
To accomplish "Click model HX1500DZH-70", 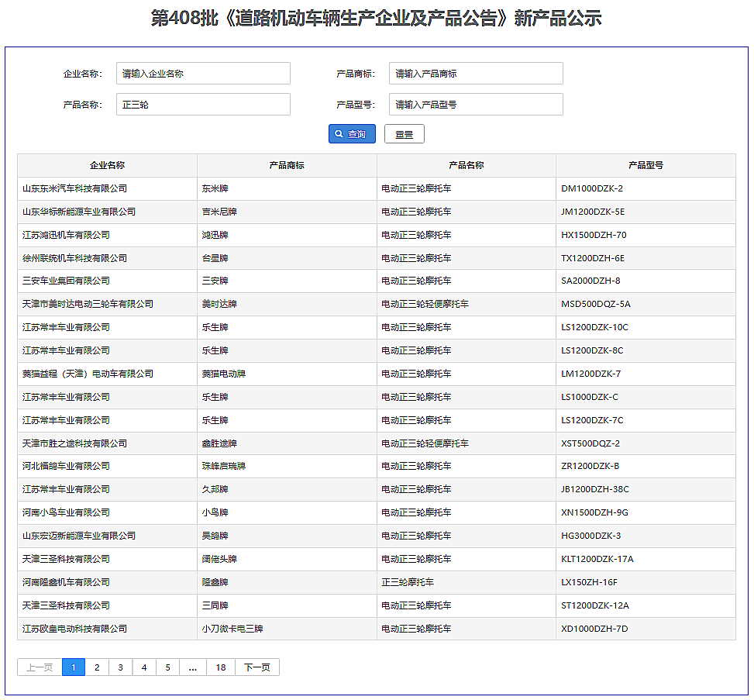I will (x=594, y=235).
